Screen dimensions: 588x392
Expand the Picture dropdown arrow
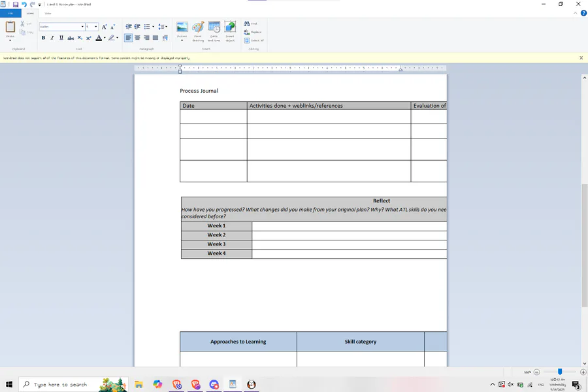pyautogui.click(x=182, y=40)
